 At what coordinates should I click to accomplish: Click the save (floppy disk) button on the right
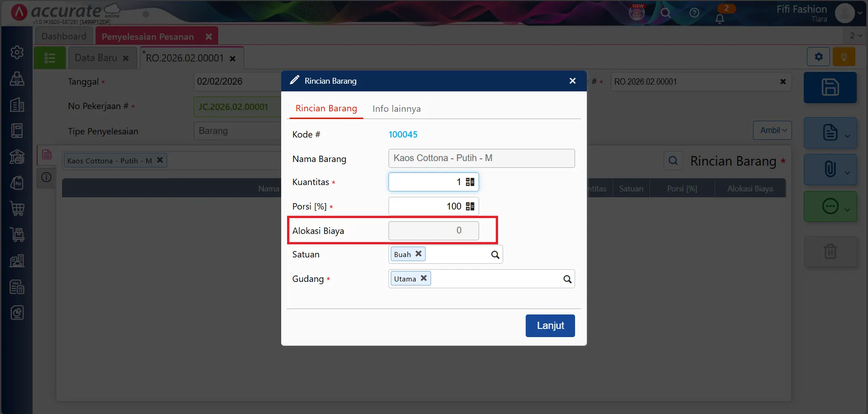[830, 87]
